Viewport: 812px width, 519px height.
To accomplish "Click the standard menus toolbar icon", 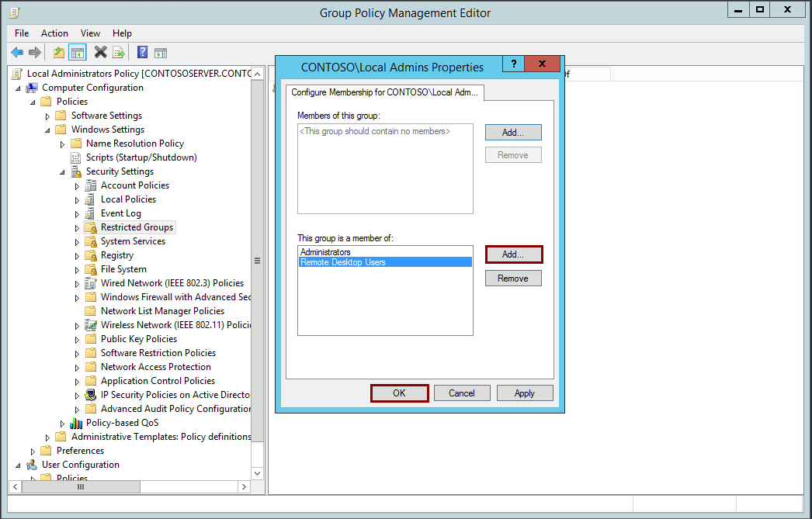I will (x=161, y=52).
